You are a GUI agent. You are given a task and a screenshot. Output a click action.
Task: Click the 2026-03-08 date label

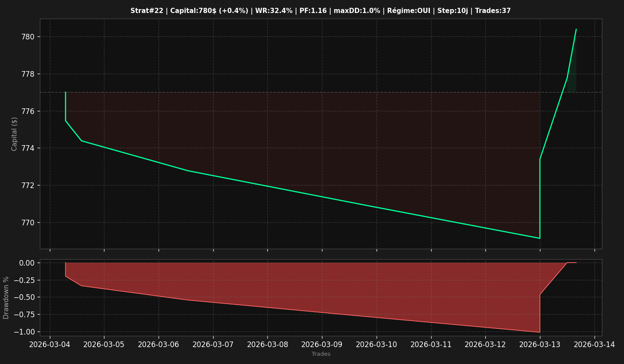(x=267, y=344)
